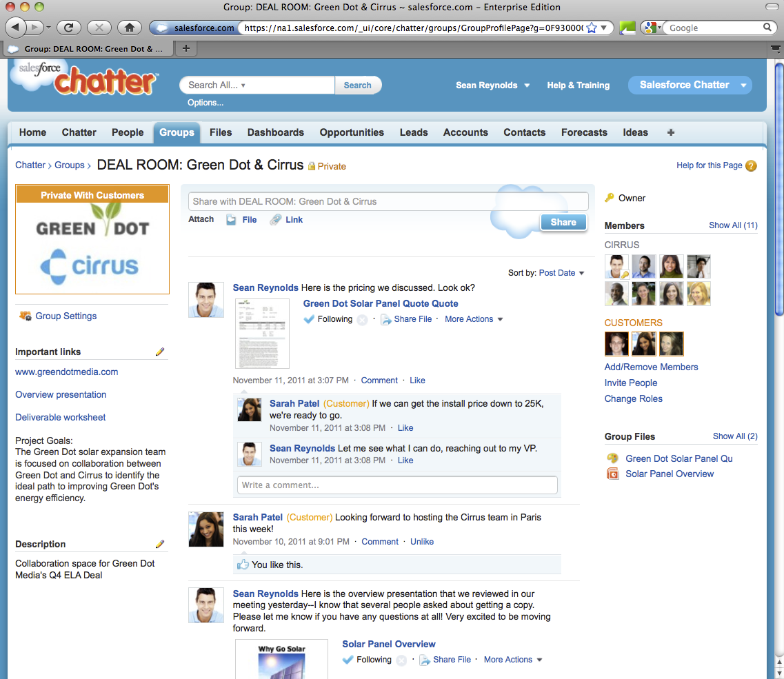Click the Attach Link chain icon
The width and height of the screenshot is (784, 679).
(x=275, y=219)
